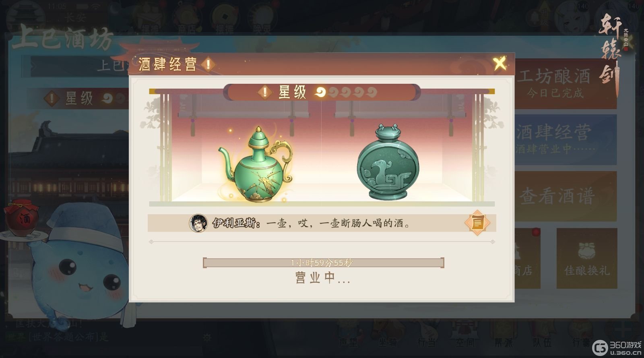Image resolution: width=644 pixels, height=358 pixels.
Task: Close the 酒肆经营 dialog with the X
Action: pyautogui.click(x=500, y=64)
